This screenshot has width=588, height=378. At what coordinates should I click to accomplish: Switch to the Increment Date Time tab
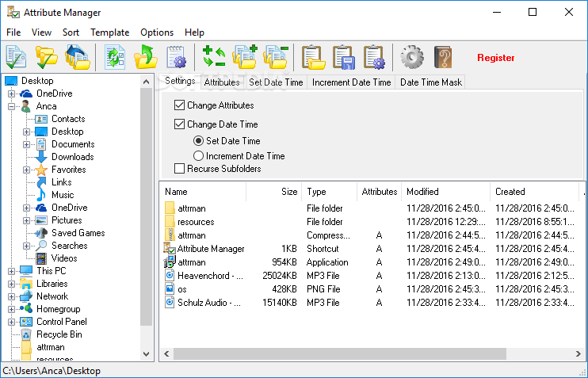tap(351, 82)
